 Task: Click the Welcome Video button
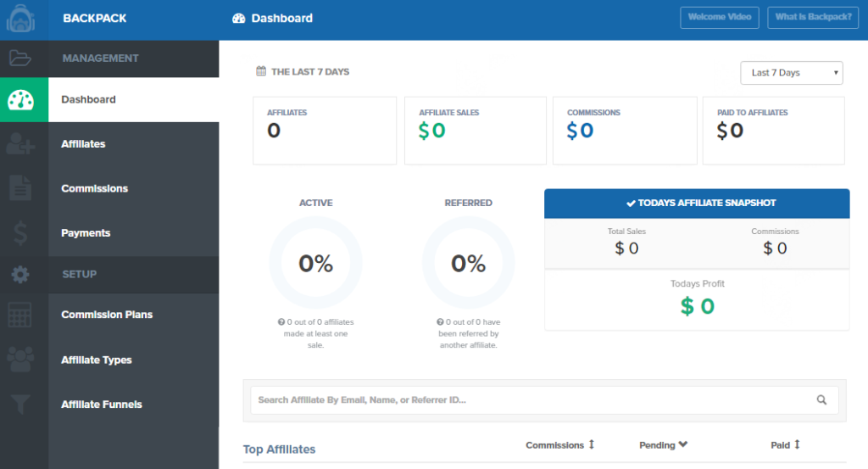point(719,17)
